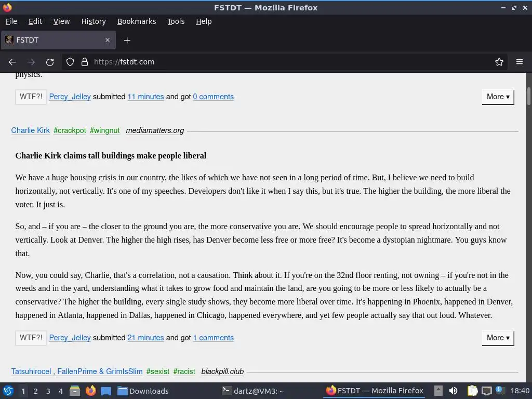Open the File menu
The height and width of the screenshot is (399, 532).
[11, 21]
